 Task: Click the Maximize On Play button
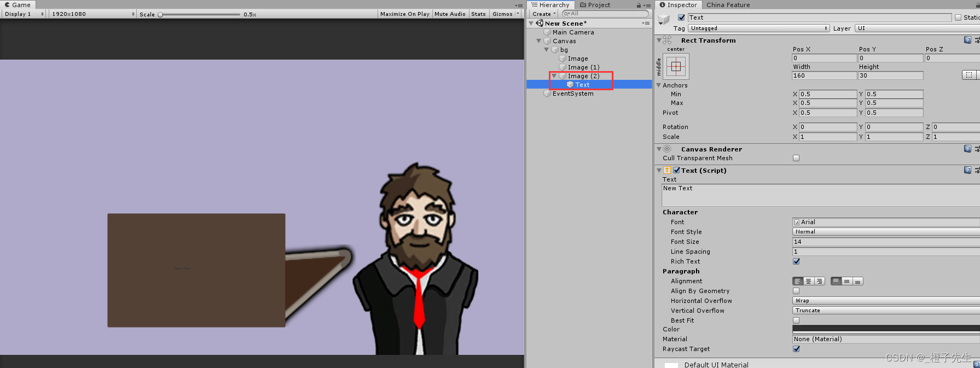[x=404, y=14]
